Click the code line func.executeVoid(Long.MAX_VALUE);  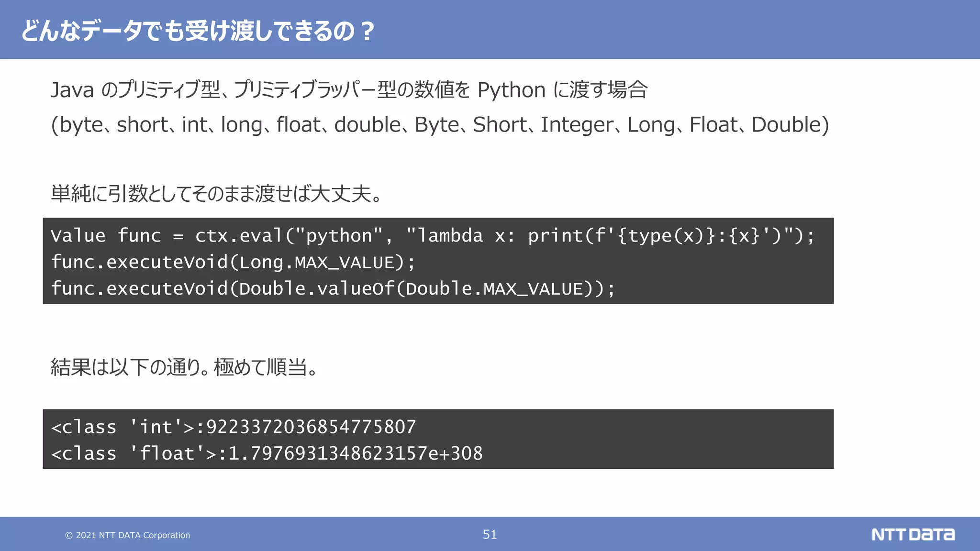[233, 262]
